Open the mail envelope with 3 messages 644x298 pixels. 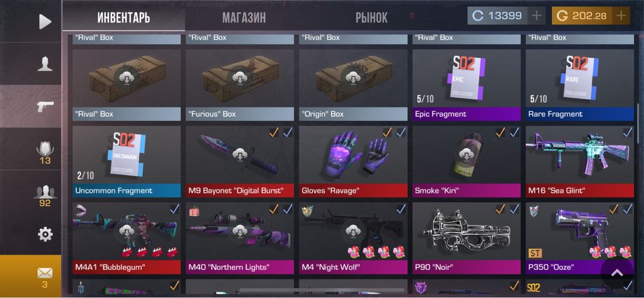click(x=45, y=277)
